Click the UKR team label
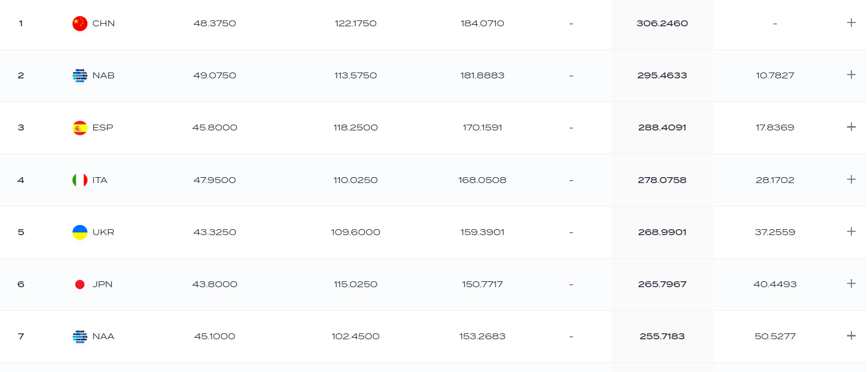Viewport: 868px width, 372px height. point(103,232)
